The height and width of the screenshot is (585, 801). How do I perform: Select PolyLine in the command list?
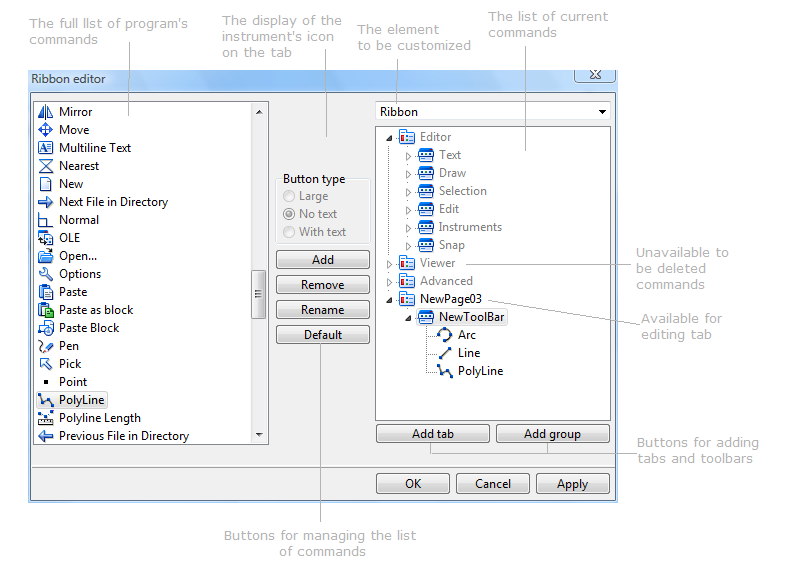tap(81, 400)
